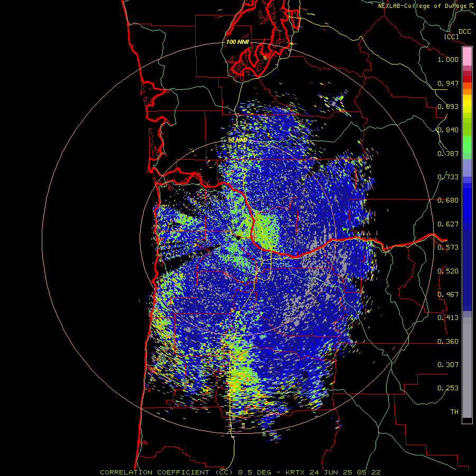Click the '50 NMI' range ring label
The width and height of the screenshot is (476, 476).
coord(237,140)
